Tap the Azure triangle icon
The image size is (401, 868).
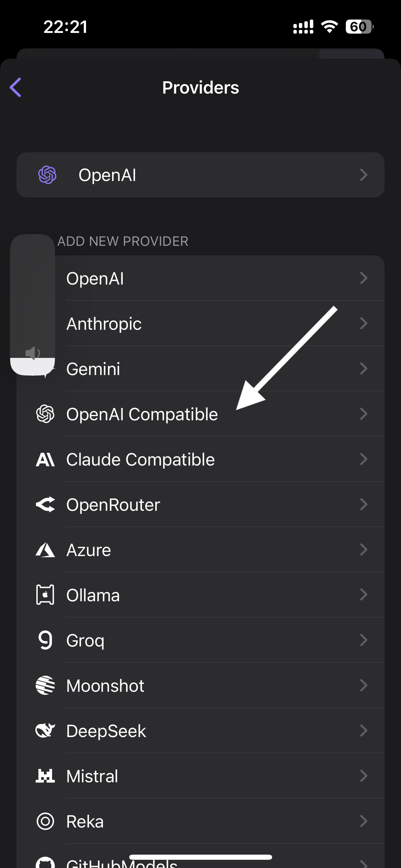[45, 550]
